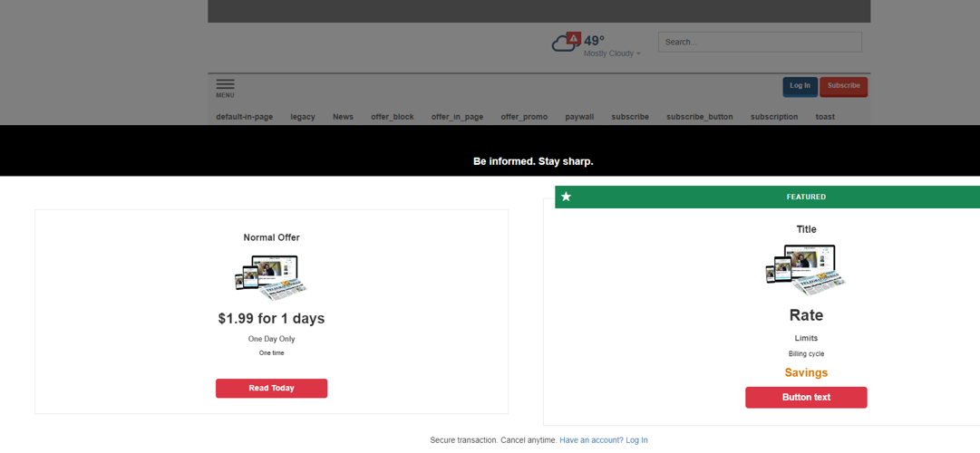Go to the News section
This screenshot has height=453, width=980.
pyautogui.click(x=343, y=117)
